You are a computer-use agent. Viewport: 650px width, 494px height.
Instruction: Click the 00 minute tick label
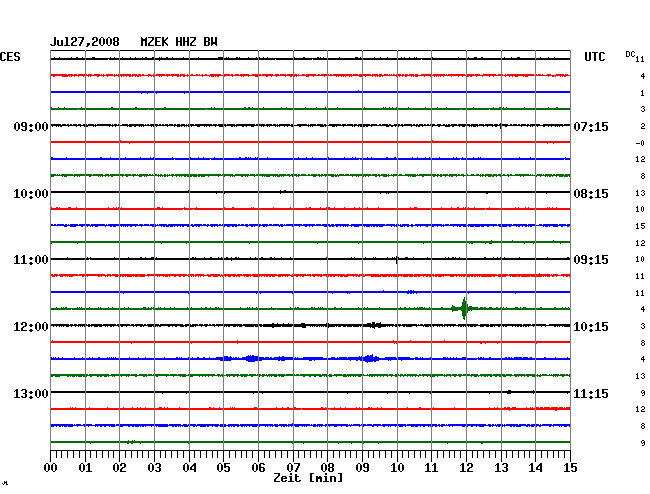[x=52, y=467]
